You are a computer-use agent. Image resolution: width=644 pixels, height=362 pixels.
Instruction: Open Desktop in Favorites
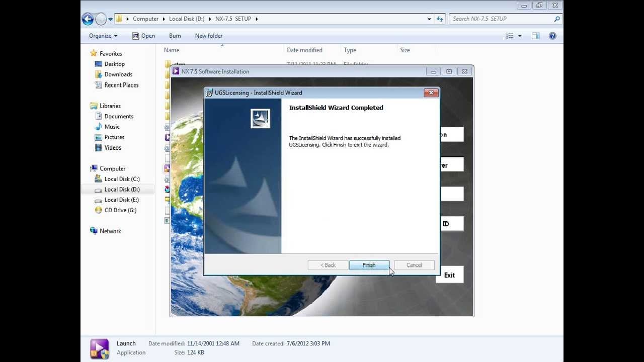[114, 64]
